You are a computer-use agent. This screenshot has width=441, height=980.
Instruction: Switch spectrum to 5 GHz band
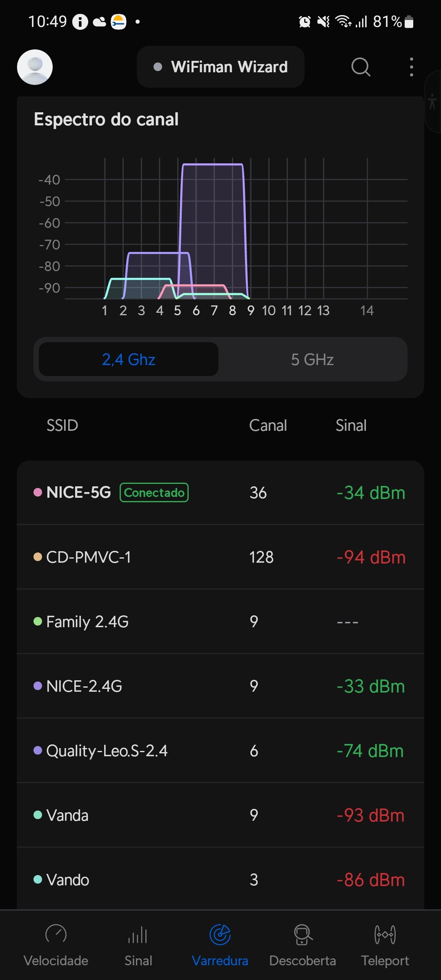pos(312,359)
